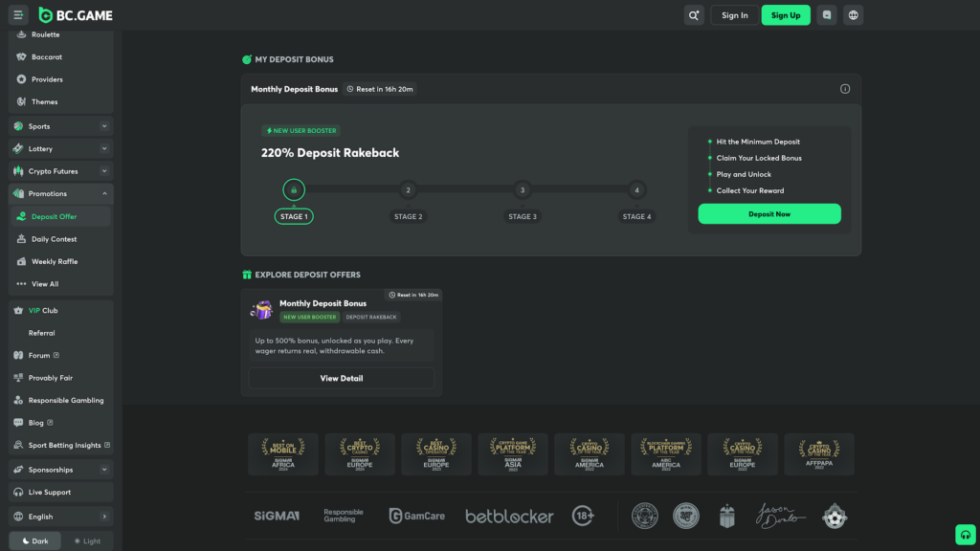Expand the Sponsorships section chevron

[104, 470]
